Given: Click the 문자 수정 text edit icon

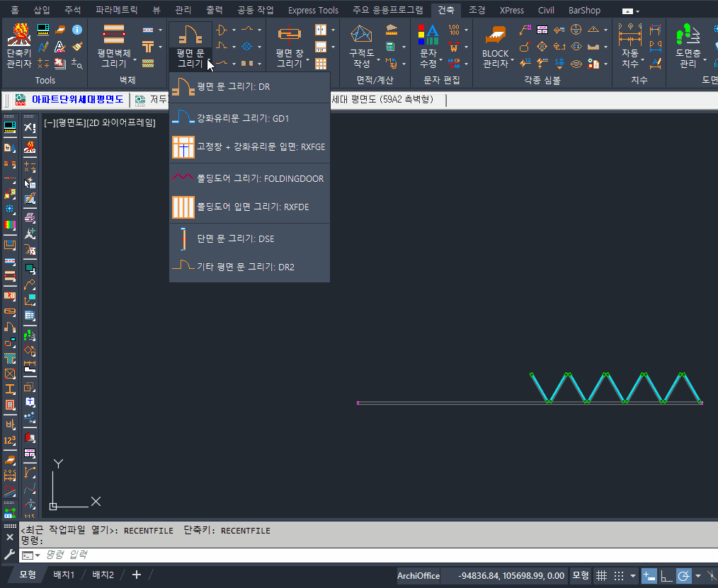Looking at the screenshot, I should pos(428,46).
